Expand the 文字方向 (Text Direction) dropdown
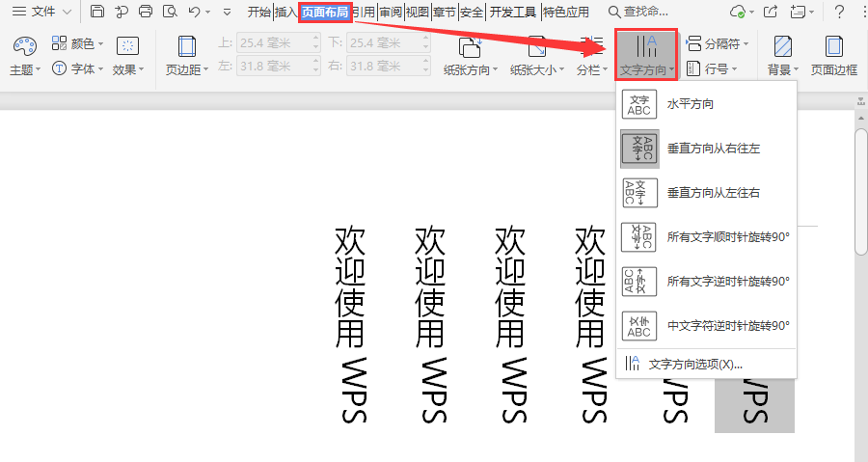Screen dimensions: 868x462 point(646,55)
